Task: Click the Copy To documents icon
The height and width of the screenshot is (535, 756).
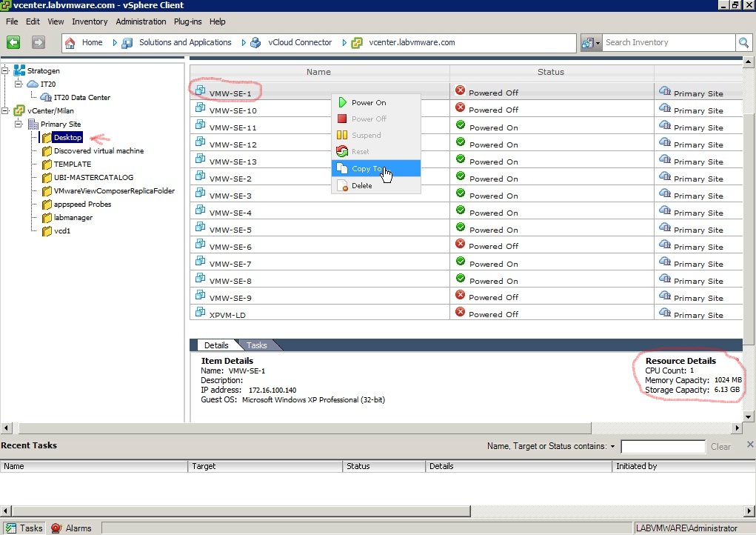Action: [x=342, y=168]
